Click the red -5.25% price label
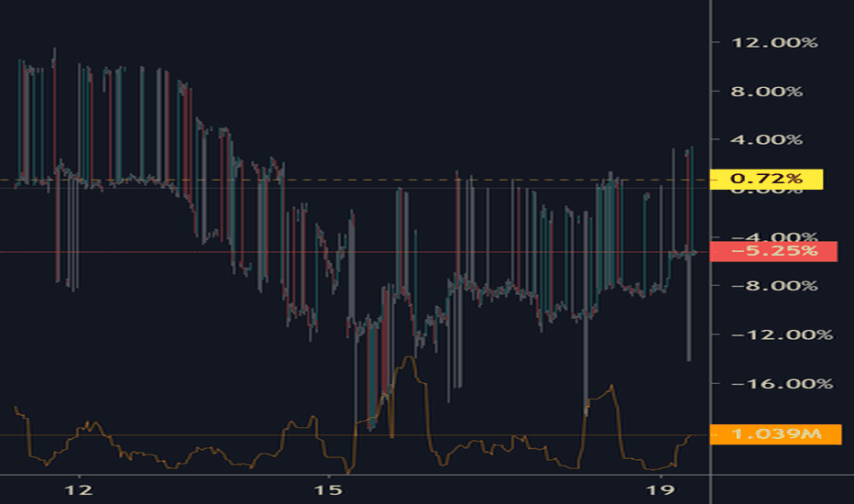 coord(773,251)
